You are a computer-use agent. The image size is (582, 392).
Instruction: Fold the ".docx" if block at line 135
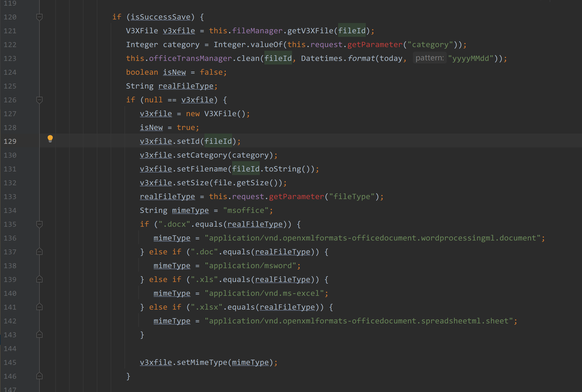tap(39, 224)
